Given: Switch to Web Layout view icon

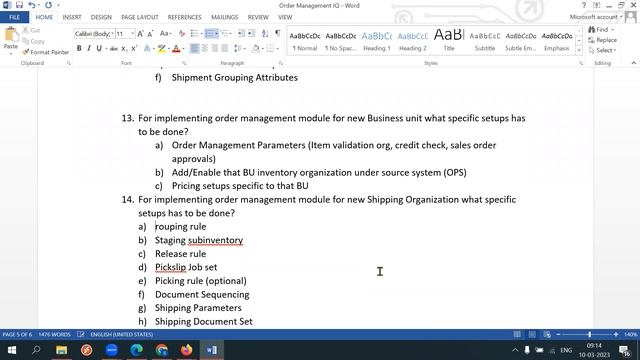Looking at the screenshot, I should tap(547, 334).
